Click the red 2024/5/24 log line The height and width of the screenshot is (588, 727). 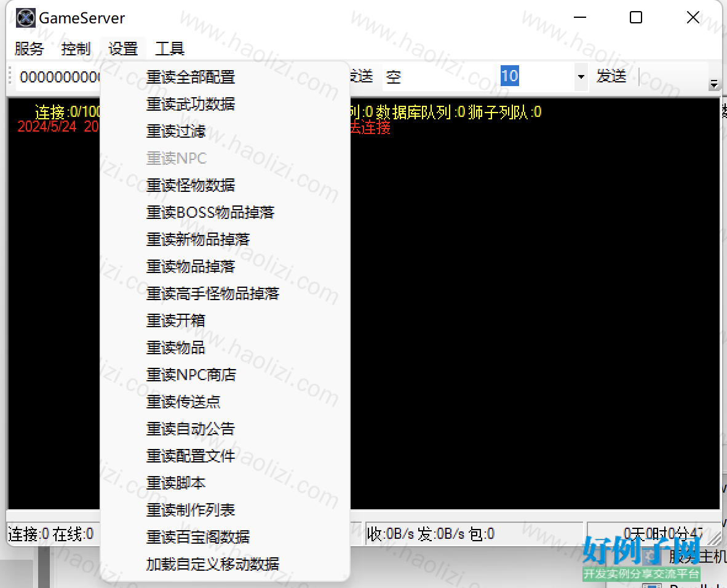point(58,126)
